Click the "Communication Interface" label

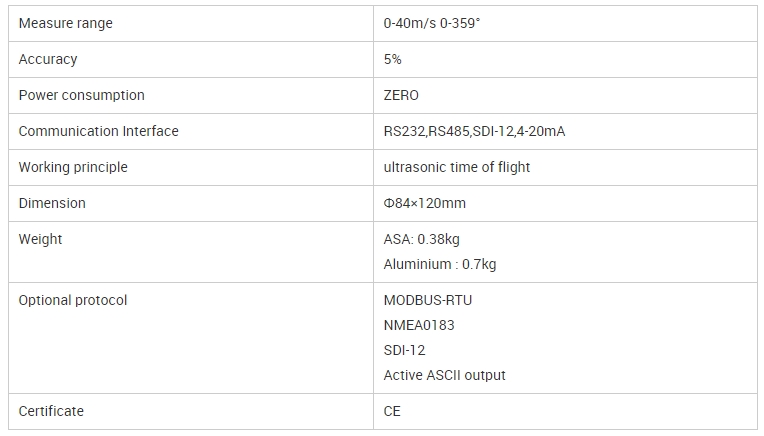pos(99,131)
